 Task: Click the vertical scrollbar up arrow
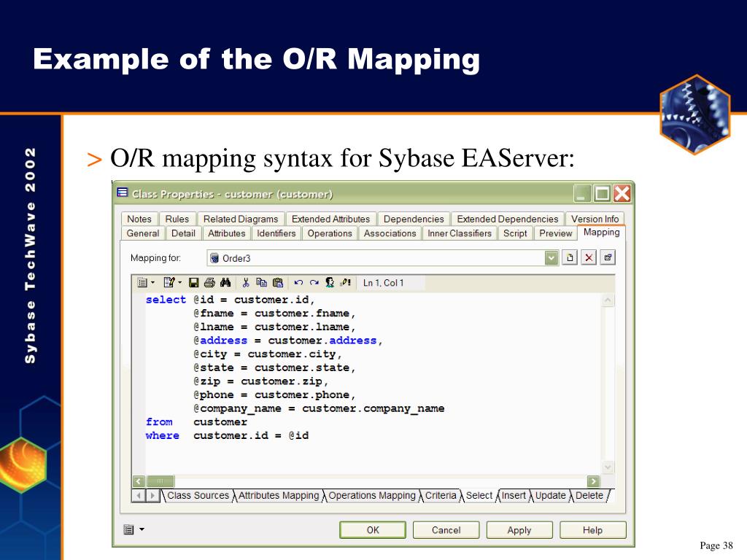pos(608,300)
